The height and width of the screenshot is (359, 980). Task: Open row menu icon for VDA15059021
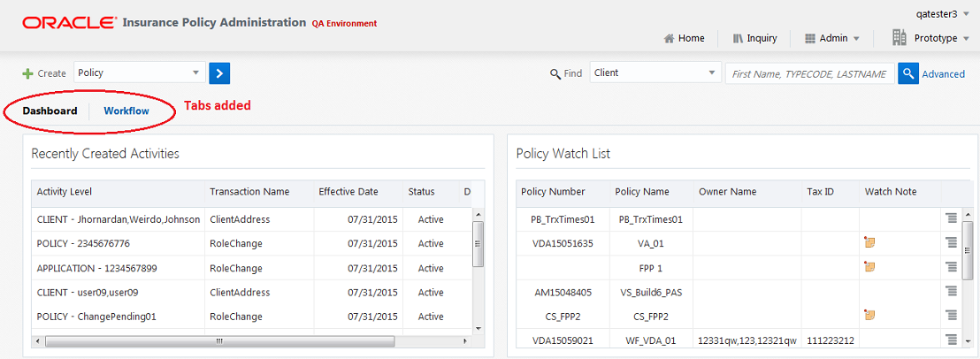[951, 340]
